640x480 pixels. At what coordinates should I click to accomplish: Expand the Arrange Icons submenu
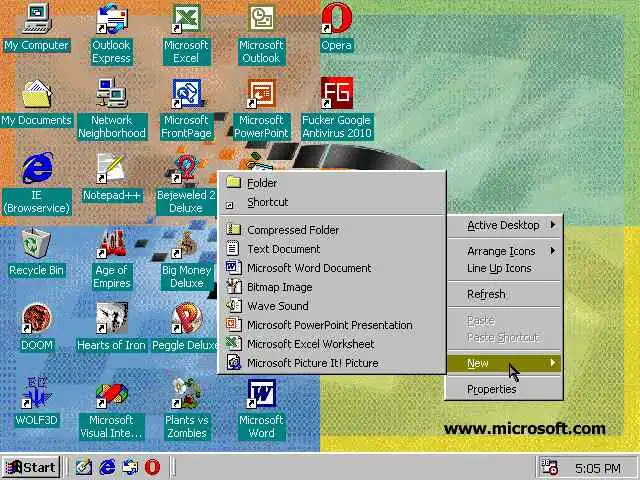[504, 251]
